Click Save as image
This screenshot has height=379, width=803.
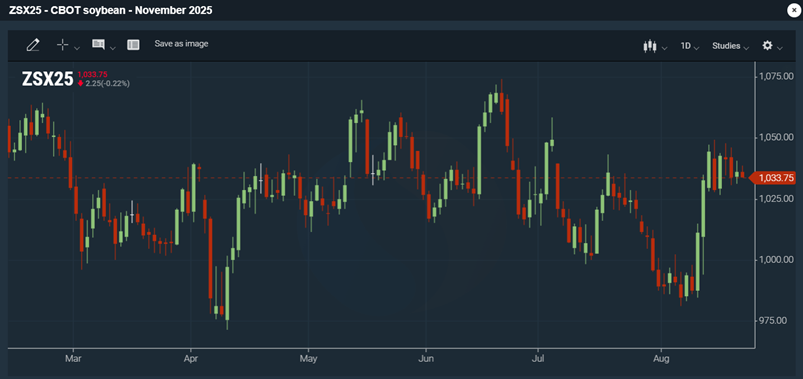point(181,44)
